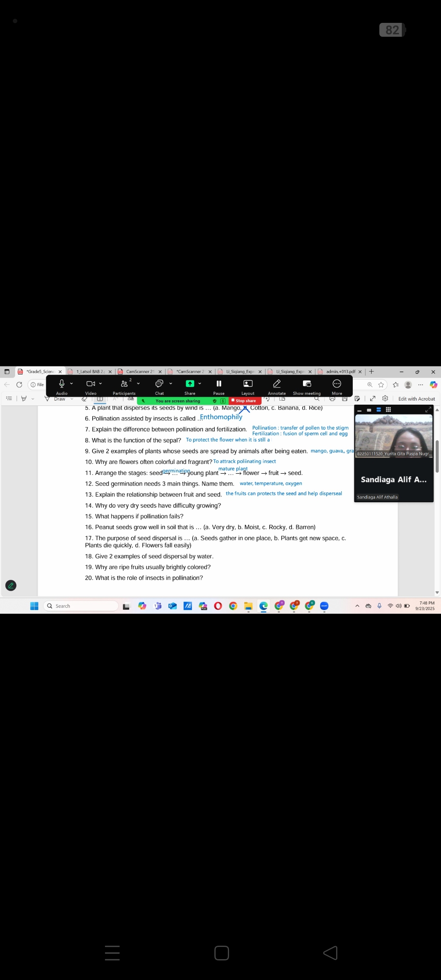This screenshot has height=980, width=441.
Task: Click the Show meeting icon
Action: (307, 384)
